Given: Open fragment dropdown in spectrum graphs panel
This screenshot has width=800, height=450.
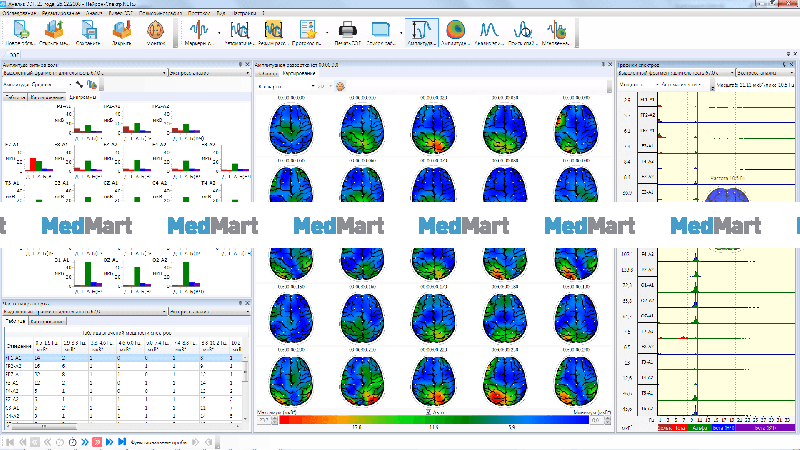Looking at the screenshot, I should (x=676, y=73).
